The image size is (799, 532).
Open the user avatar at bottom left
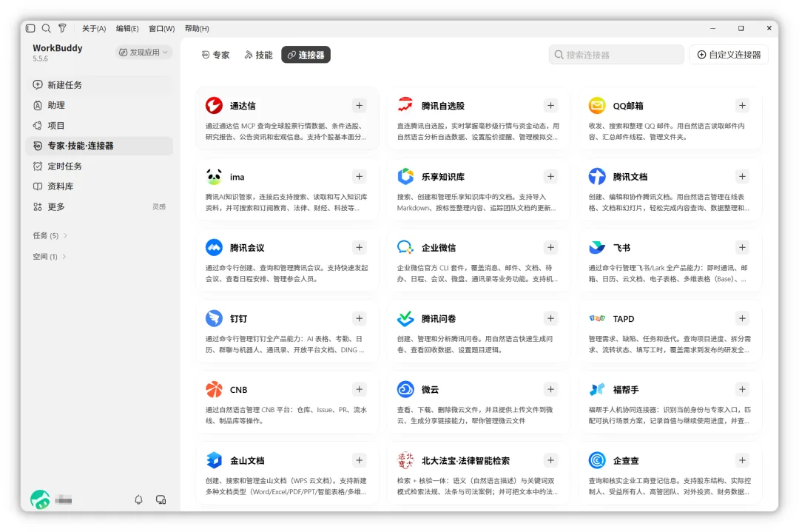pos(40,500)
